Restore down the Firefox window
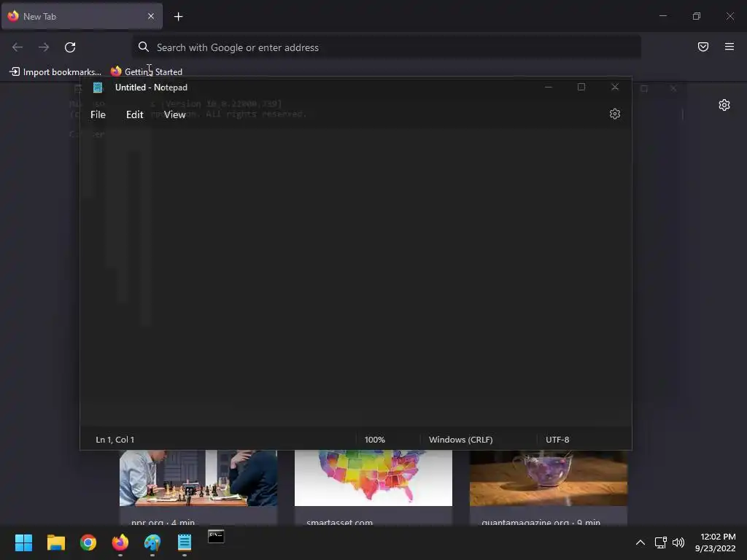This screenshot has height=560, width=747. click(697, 16)
